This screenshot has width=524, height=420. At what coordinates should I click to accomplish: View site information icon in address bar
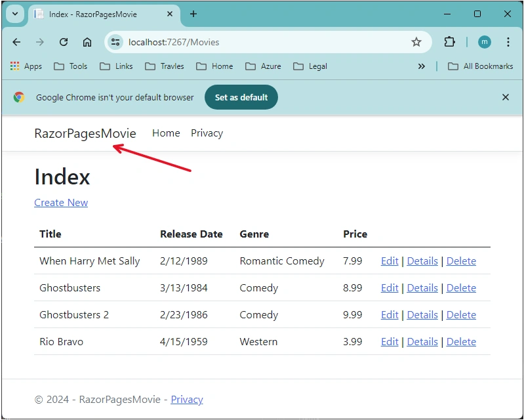coord(115,42)
